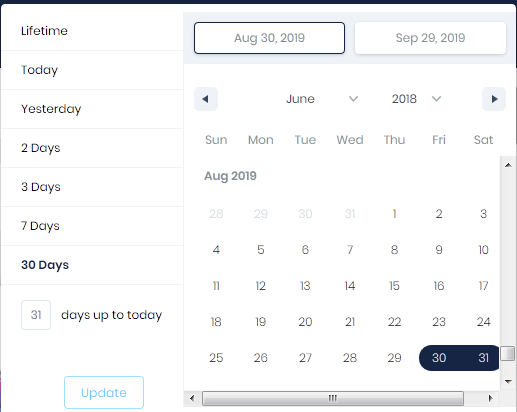The width and height of the screenshot is (517, 412).
Task: Click the horizontal scrollbar left arrow
Action: tap(192, 398)
